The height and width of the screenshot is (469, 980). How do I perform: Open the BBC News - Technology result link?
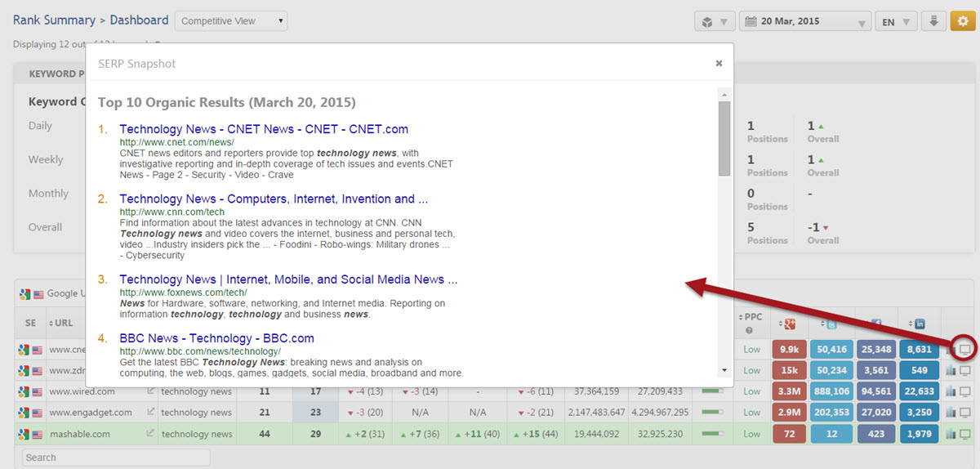click(x=216, y=338)
